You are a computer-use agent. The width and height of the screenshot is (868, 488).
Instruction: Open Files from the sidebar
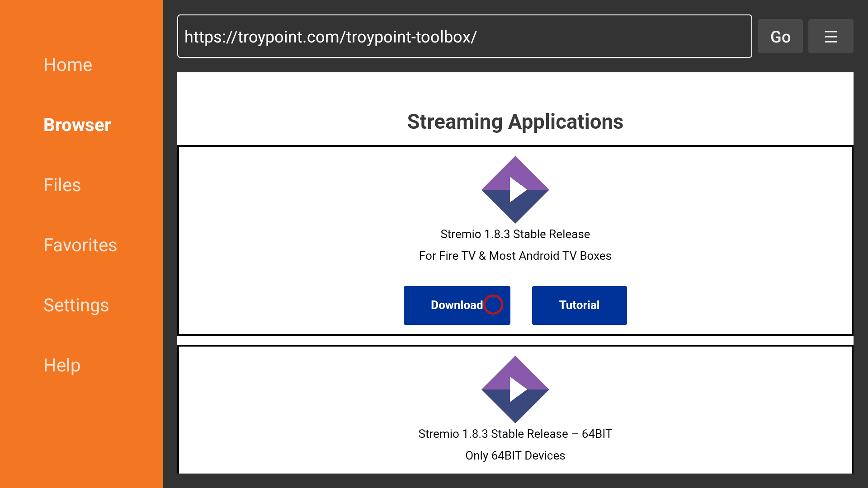click(62, 185)
